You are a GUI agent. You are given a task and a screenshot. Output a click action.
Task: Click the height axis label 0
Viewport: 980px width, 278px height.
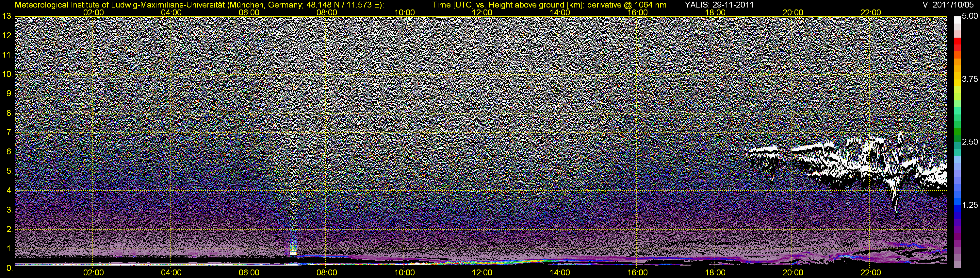(9, 268)
